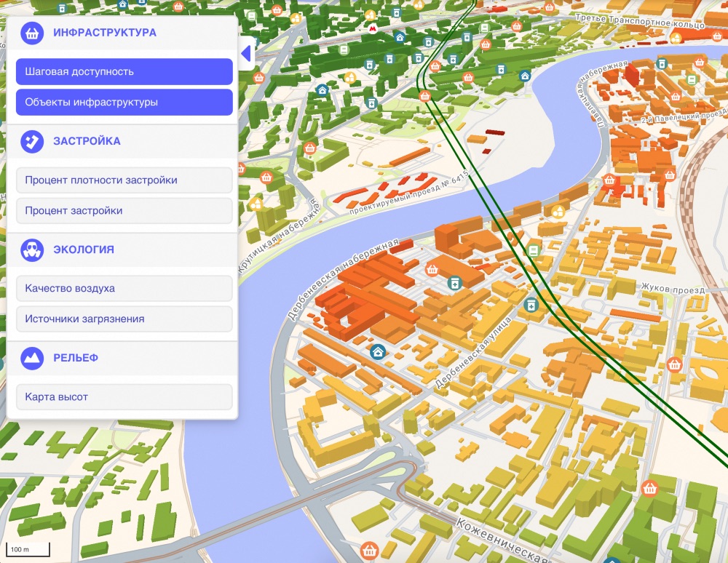This screenshot has width=728, height=563.
Task: Click the Третье Транспортное кольцо road label
Action: tap(640, 21)
